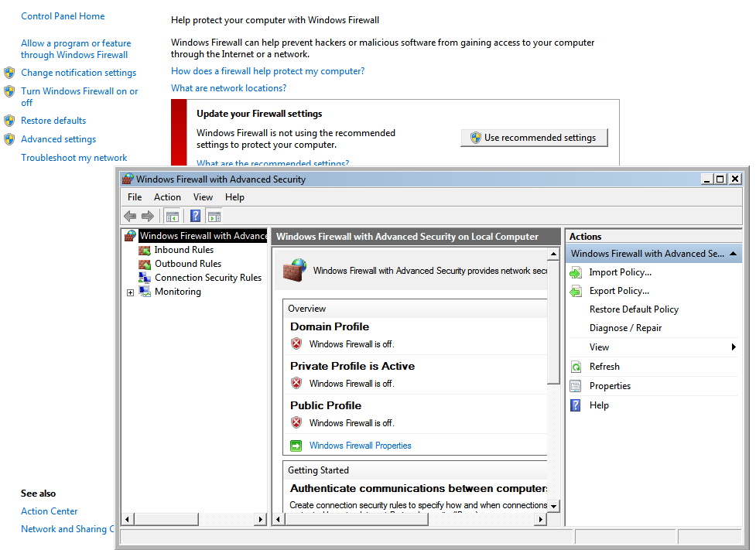
Task: Click the title bar firewall app icon
Action: pos(127,179)
